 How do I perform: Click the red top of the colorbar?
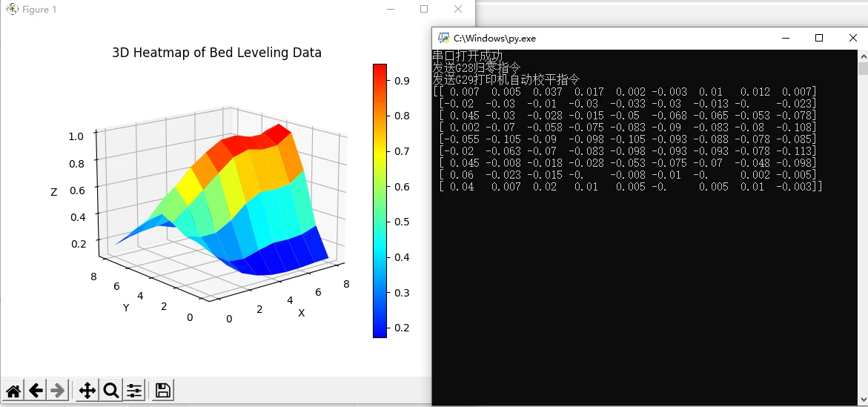coord(380,69)
